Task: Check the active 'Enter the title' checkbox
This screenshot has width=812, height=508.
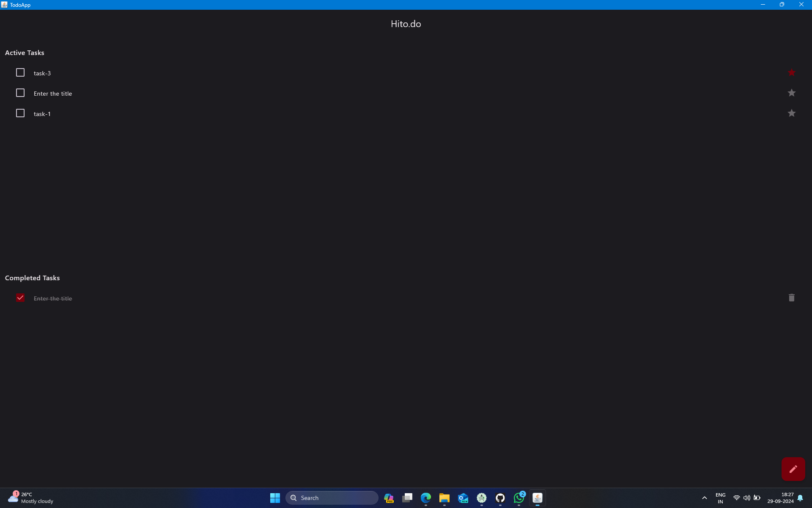Action: click(20, 93)
